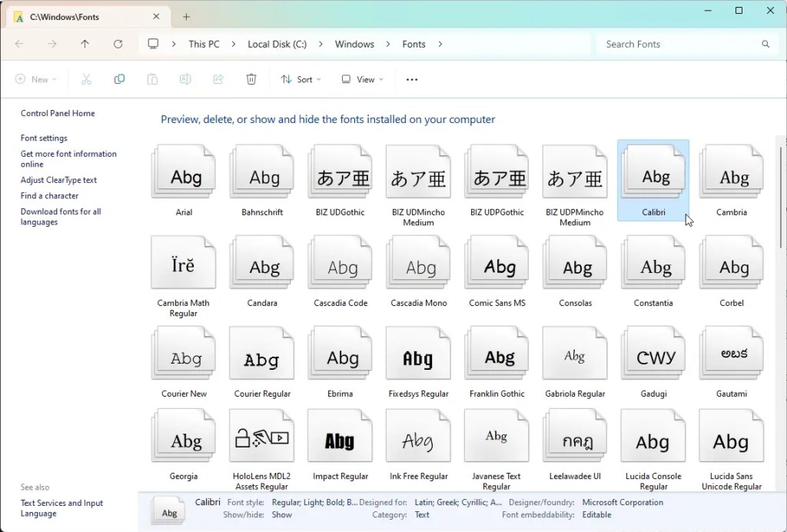The image size is (787, 532).
Task: Select the Georgia font icon
Action: pos(184,436)
